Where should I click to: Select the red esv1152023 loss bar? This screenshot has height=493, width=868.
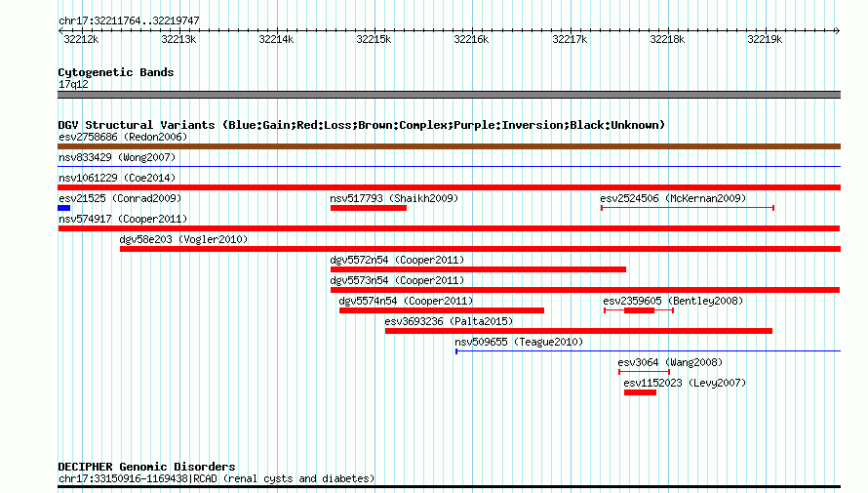[641, 392]
